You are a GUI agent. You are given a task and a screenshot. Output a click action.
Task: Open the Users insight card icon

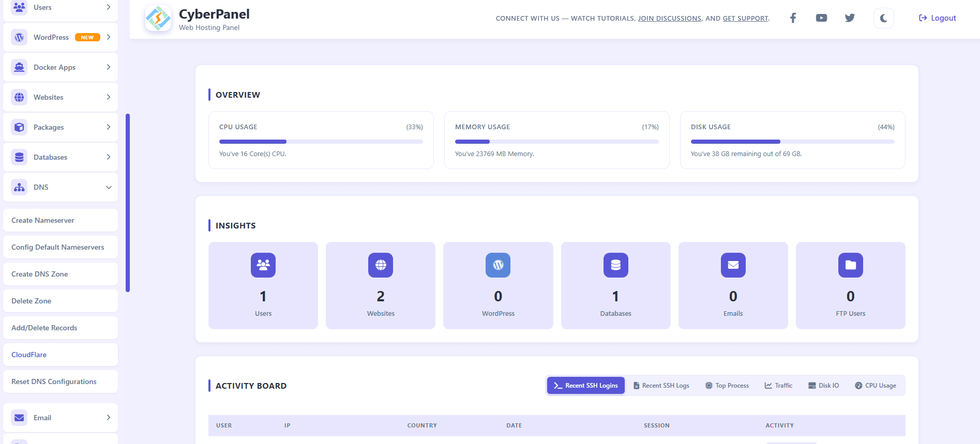[263, 265]
